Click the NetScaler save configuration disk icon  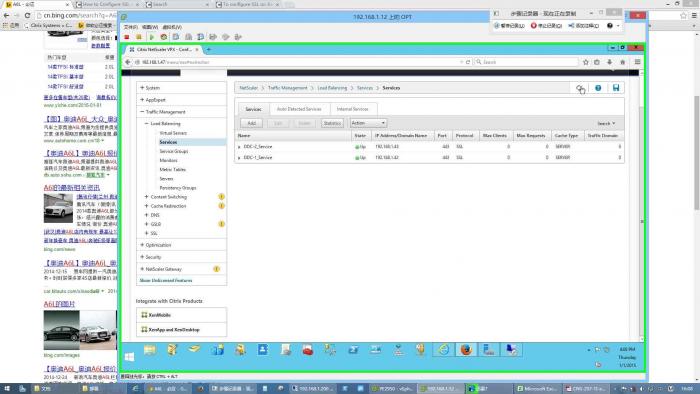pos(616,88)
